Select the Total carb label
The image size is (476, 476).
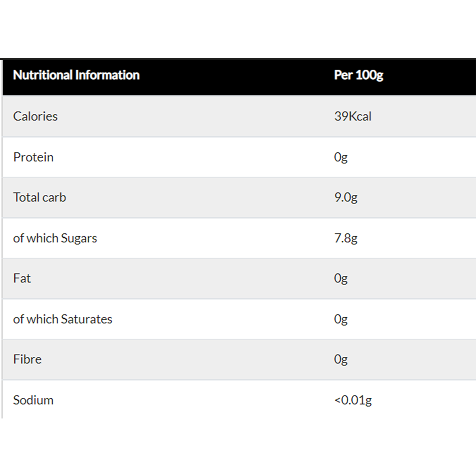click(x=40, y=197)
